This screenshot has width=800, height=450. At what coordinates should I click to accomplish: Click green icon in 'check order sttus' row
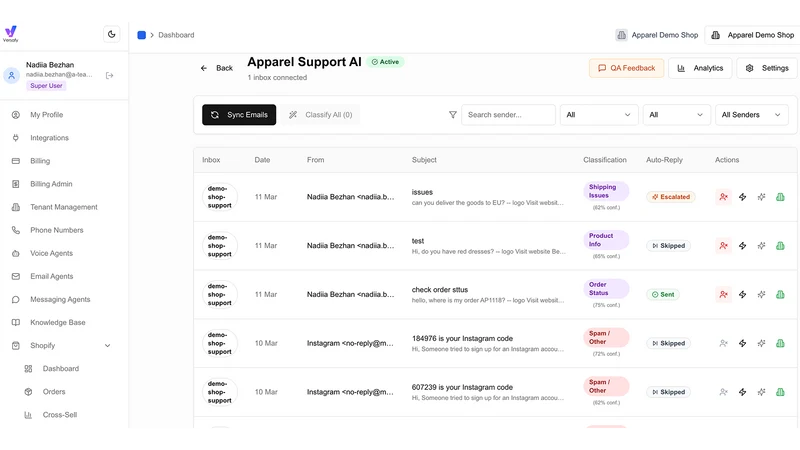click(780, 294)
